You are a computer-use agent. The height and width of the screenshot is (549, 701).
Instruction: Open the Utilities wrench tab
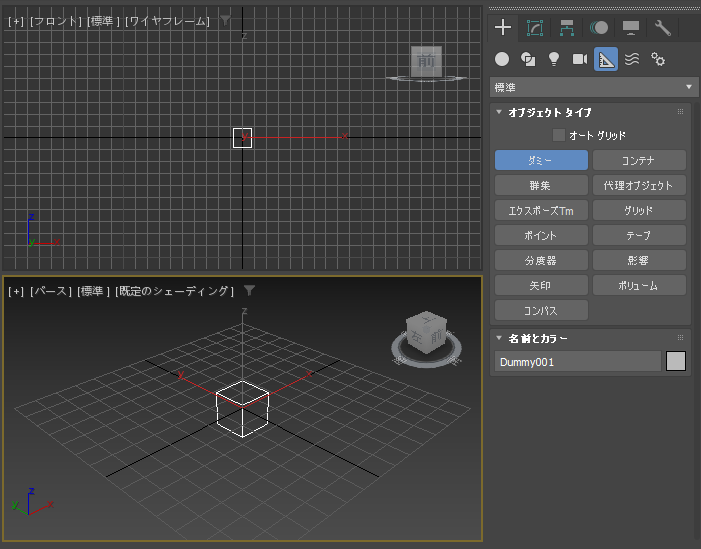click(663, 28)
